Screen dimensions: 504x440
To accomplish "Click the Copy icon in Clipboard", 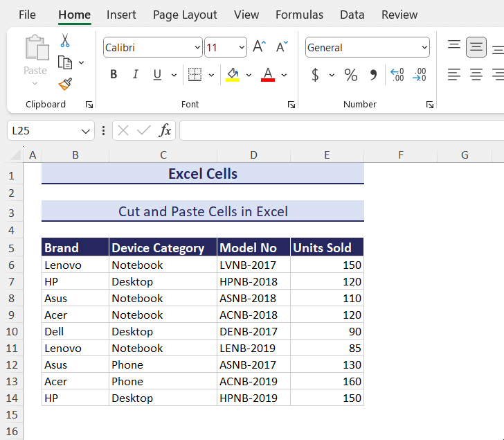I will 65,62.
